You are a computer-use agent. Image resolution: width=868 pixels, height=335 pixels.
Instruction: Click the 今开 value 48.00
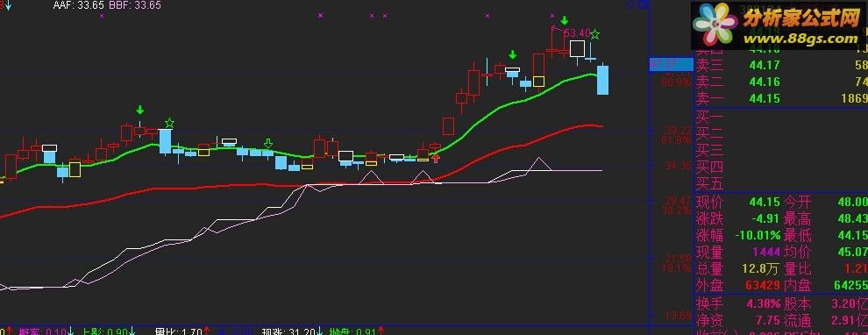coord(852,202)
